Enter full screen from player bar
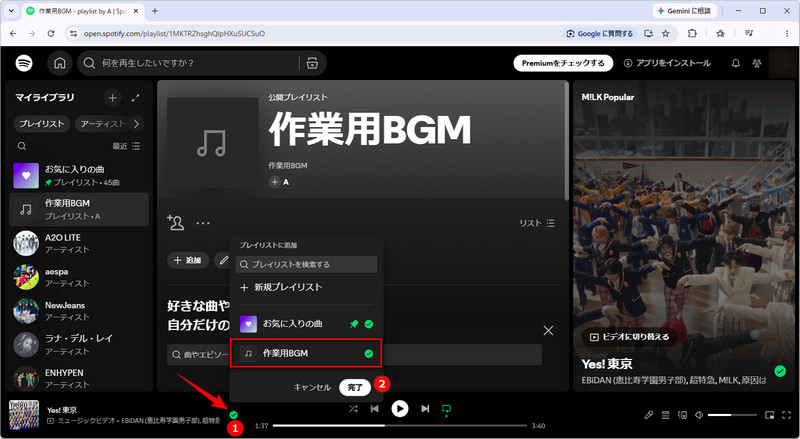Viewport: 800px width, 439px height. [786, 415]
